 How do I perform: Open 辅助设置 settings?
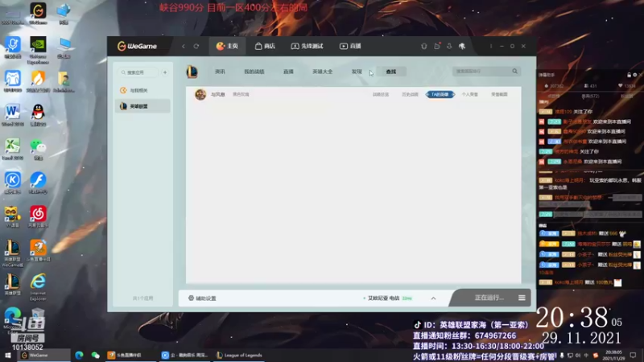click(202, 298)
